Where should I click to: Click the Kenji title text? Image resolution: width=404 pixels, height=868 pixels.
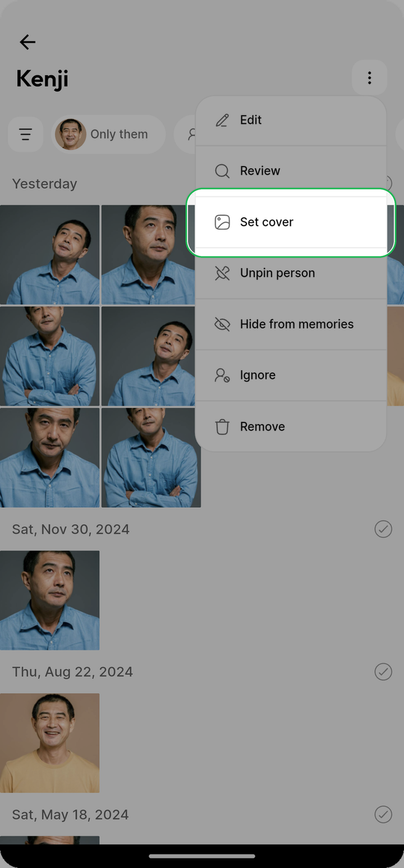(x=42, y=79)
